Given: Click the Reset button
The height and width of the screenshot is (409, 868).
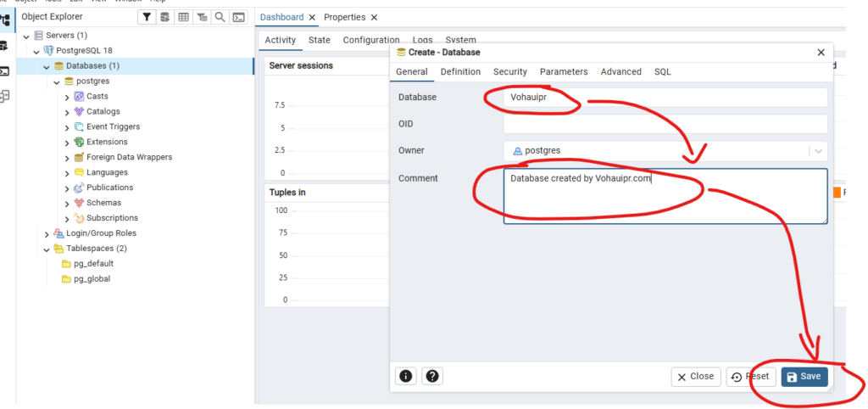Looking at the screenshot, I should (749, 377).
